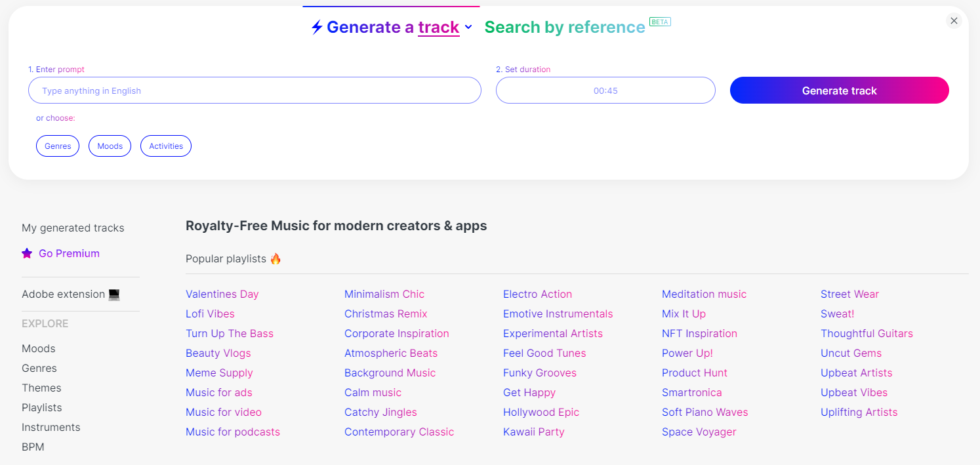Open the Meditation music playlist

coord(704,294)
